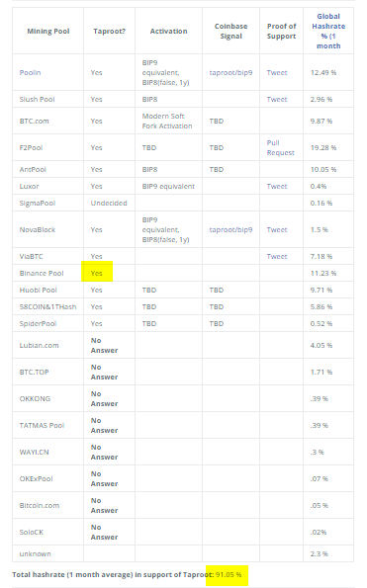367x588 pixels.
Task: Open NovaBlock's taproot/bip9 signal link
Action: 230,229
